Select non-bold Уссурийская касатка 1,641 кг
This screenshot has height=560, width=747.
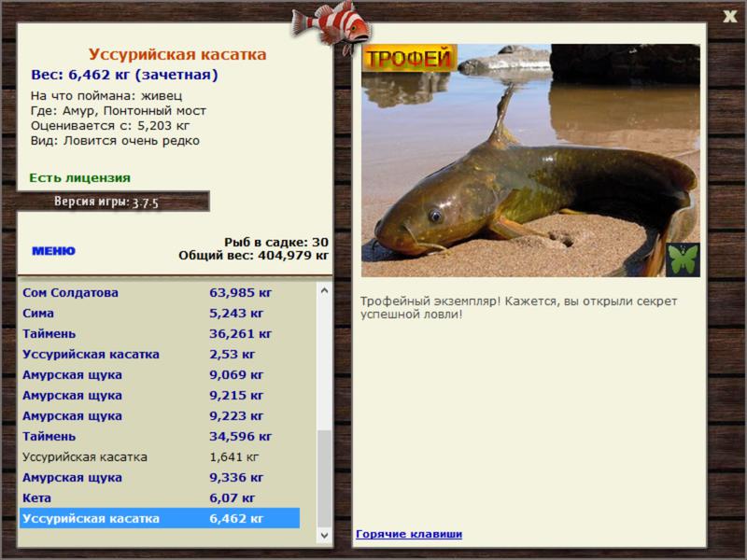[160, 457]
